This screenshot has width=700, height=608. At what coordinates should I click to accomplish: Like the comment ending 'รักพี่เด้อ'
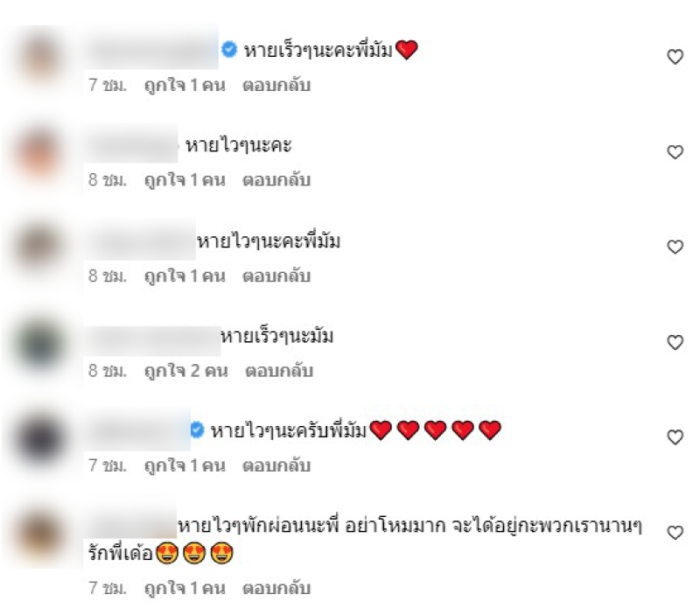(675, 532)
